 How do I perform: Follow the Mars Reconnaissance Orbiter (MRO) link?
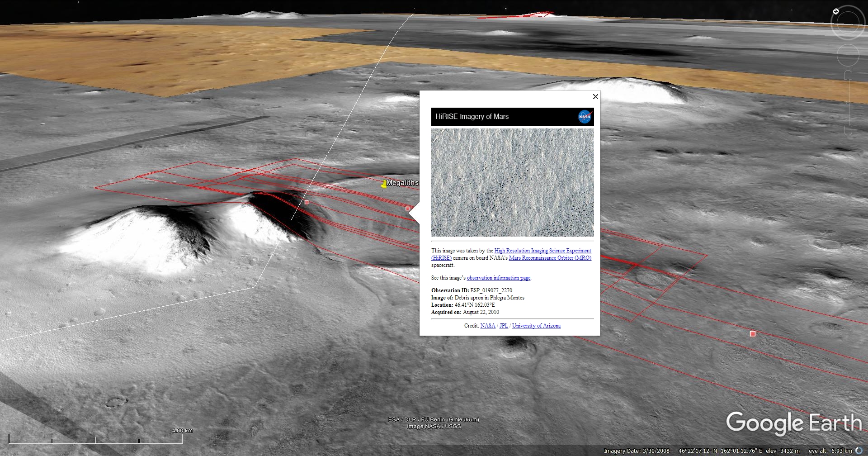550,258
